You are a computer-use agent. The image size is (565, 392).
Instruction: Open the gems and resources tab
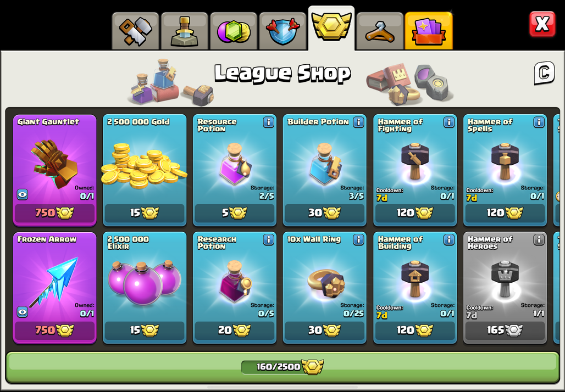point(234,31)
